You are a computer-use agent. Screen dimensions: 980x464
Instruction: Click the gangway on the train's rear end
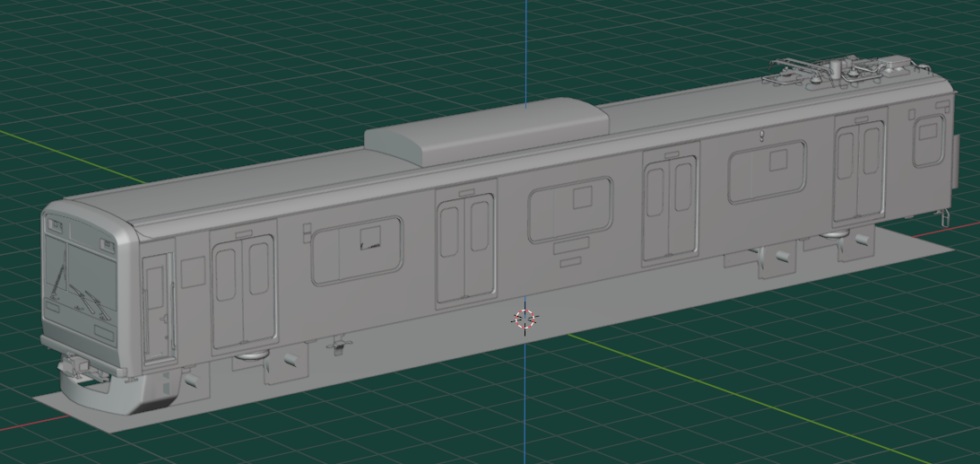click(956, 160)
